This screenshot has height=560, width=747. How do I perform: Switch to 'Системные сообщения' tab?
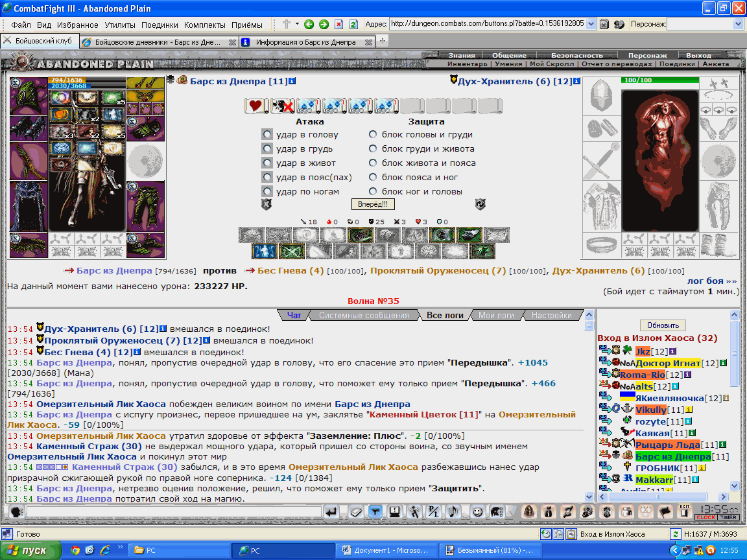pyautogui.click(x=364, y=315)
